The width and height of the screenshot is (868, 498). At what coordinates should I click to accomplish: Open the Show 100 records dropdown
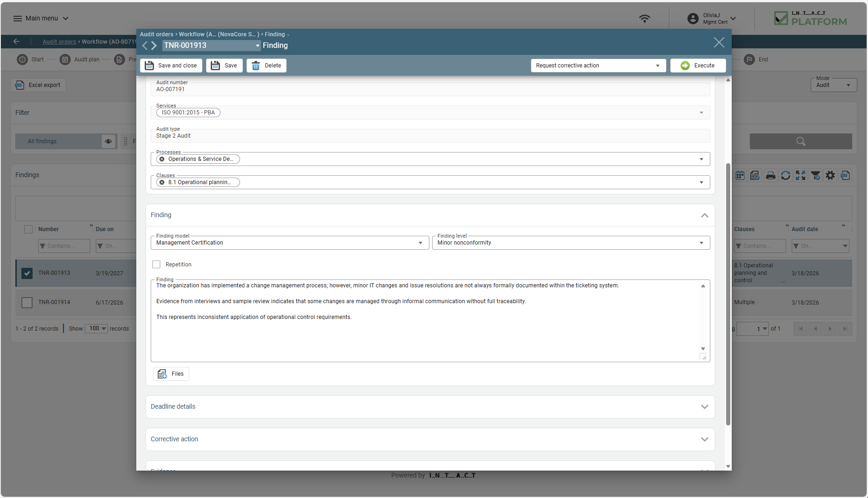(96, 328)
